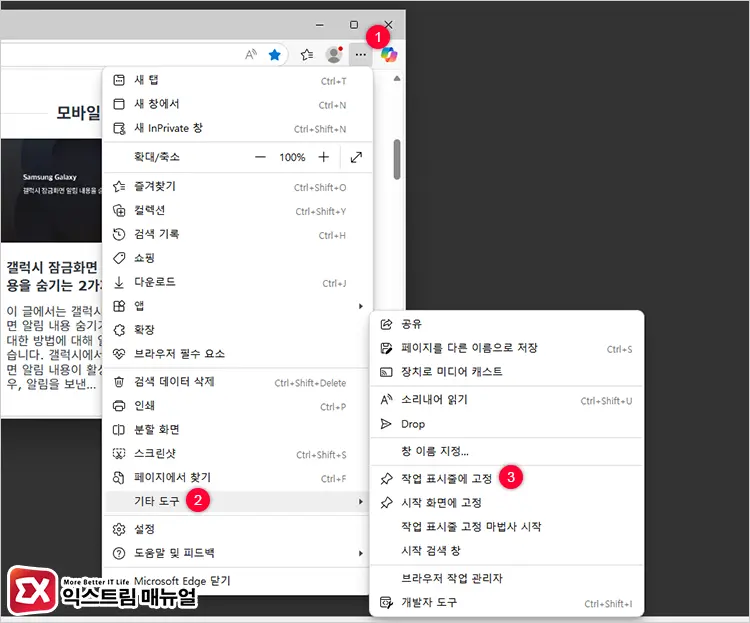750x623 pixels.
Task: Enter full screen with the zoom expand arrow
Action: [x=356, y=157]
